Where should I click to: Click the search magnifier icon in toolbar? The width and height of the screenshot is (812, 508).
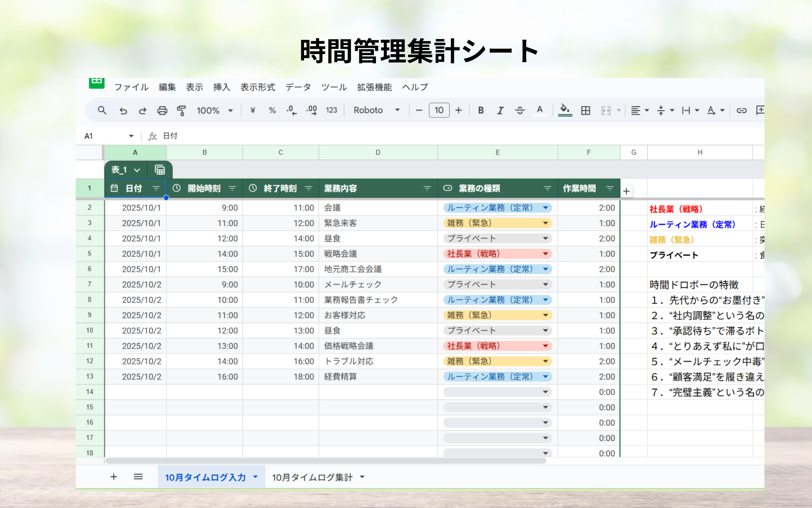(102, 110)
